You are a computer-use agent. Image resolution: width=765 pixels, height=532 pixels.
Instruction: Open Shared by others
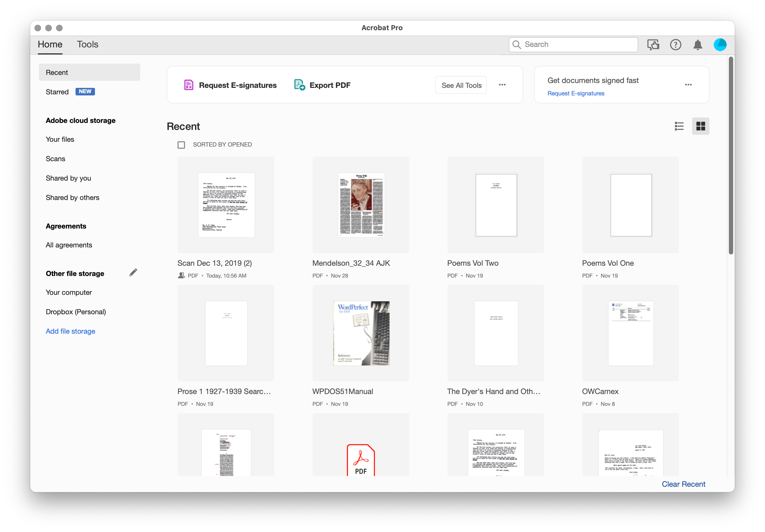tap(73, 198)
